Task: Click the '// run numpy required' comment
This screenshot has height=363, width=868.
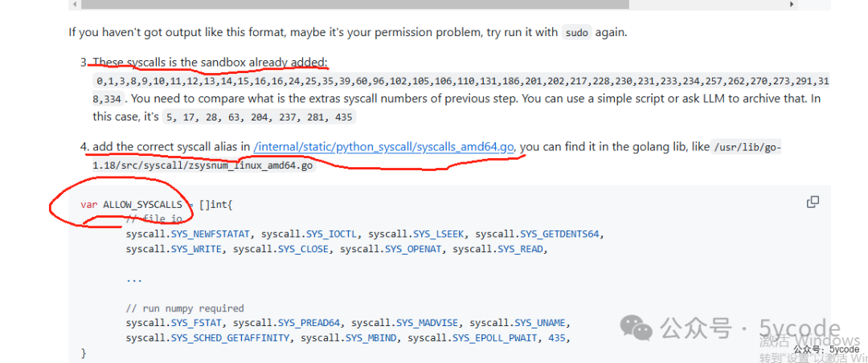Action: pos(185,308)
